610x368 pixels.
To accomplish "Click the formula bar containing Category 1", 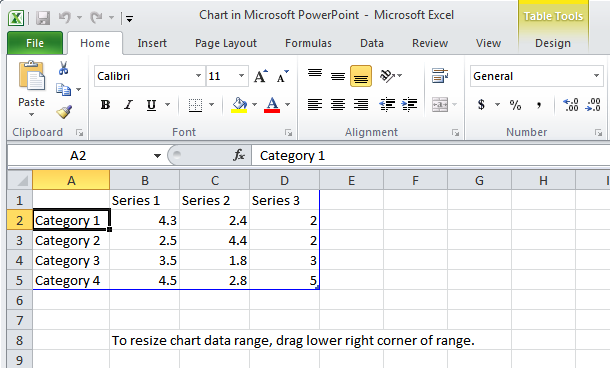I will (431, 156).
